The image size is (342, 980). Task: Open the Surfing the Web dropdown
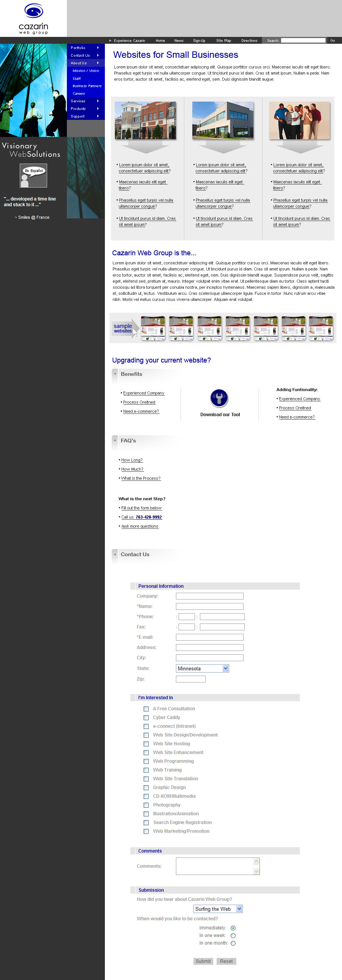click(239, 909)
